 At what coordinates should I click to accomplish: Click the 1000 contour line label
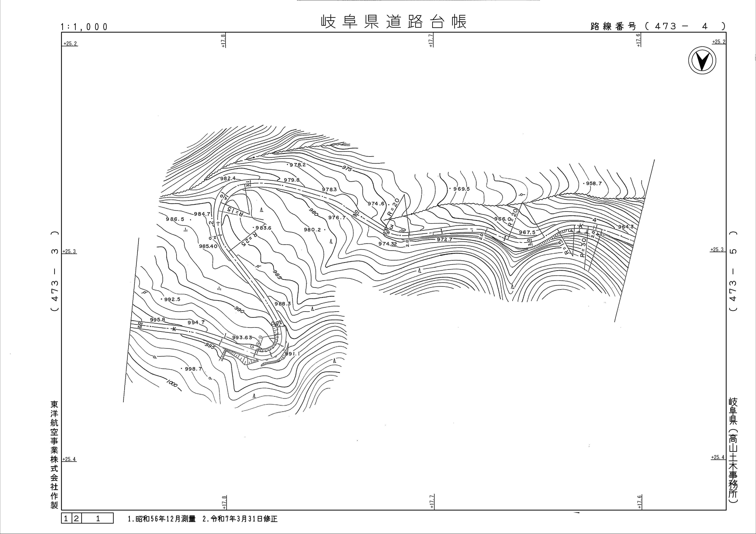[172, 384]
